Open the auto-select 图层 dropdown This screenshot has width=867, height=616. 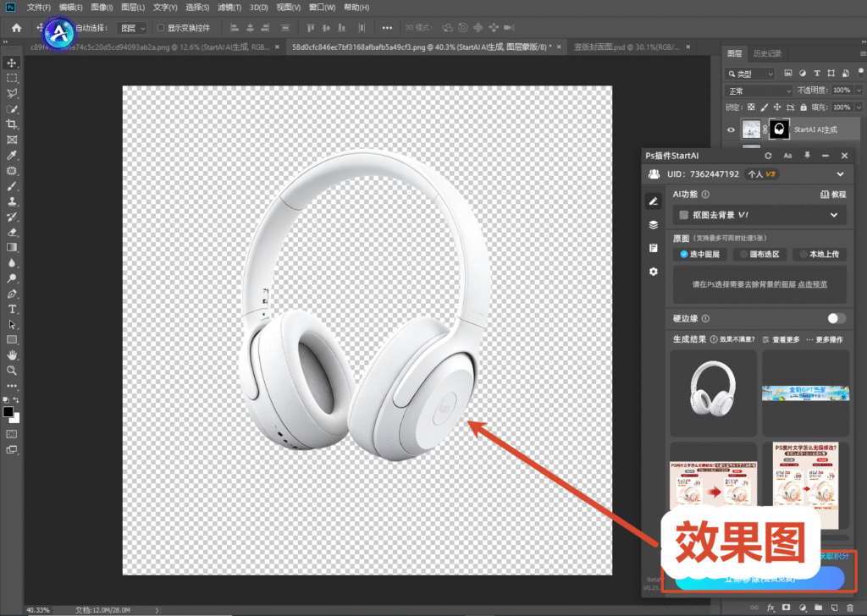131,28
